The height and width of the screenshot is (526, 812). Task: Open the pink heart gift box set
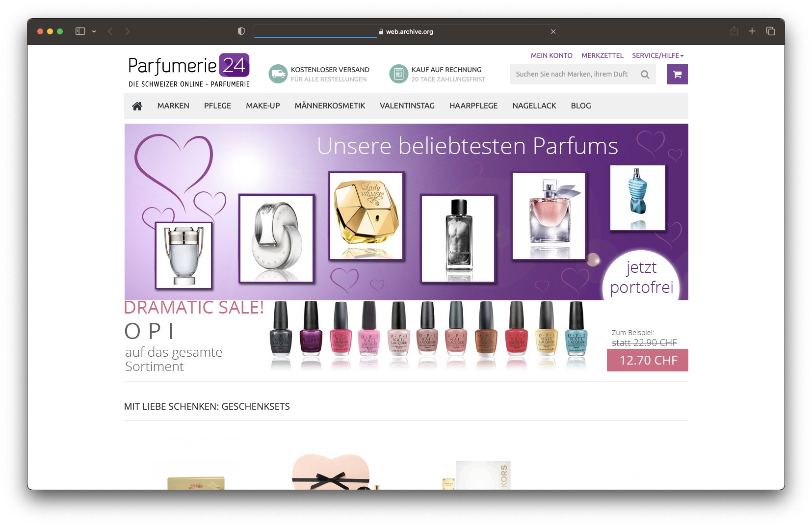pyautogui.click(x=332, y=472)
